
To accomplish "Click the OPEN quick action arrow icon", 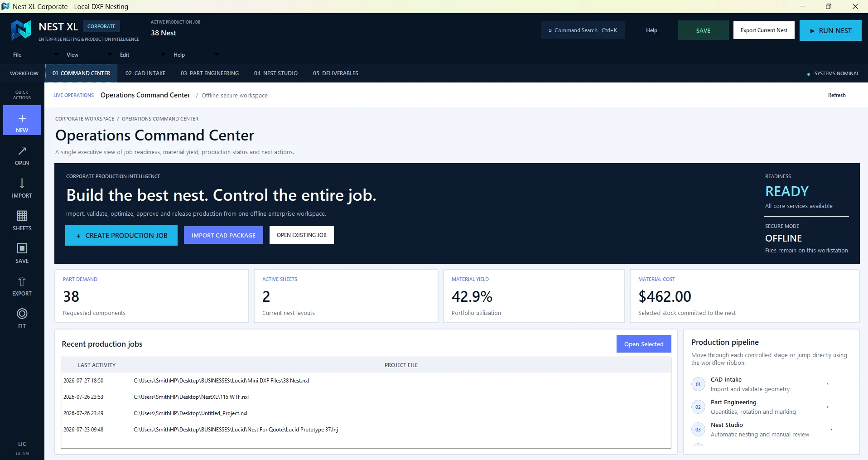I will tap(22, 151).
